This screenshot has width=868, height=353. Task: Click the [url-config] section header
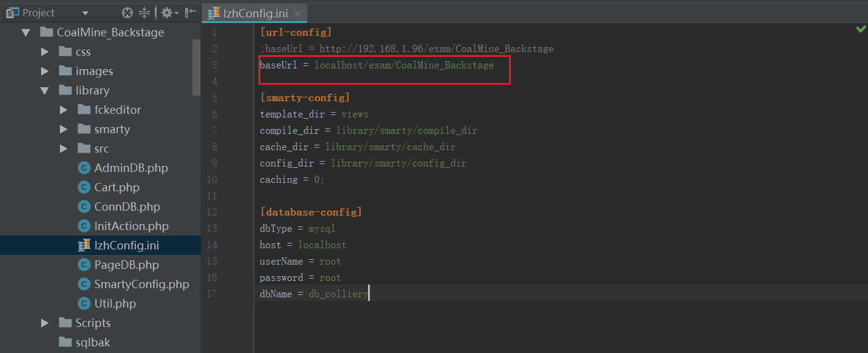[295, 32]
